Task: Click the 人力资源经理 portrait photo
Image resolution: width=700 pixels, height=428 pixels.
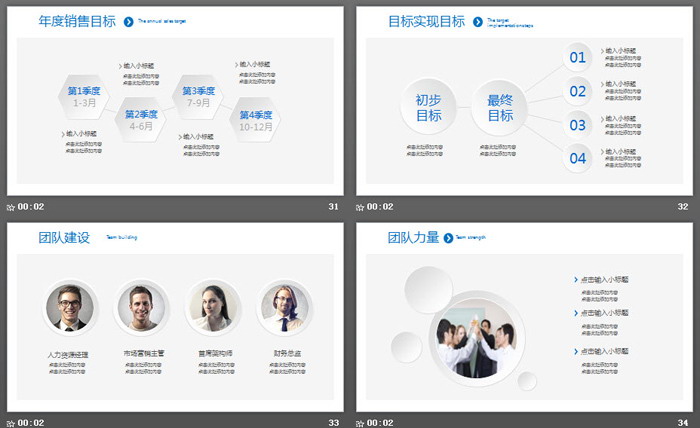Action: click(70, 307)
